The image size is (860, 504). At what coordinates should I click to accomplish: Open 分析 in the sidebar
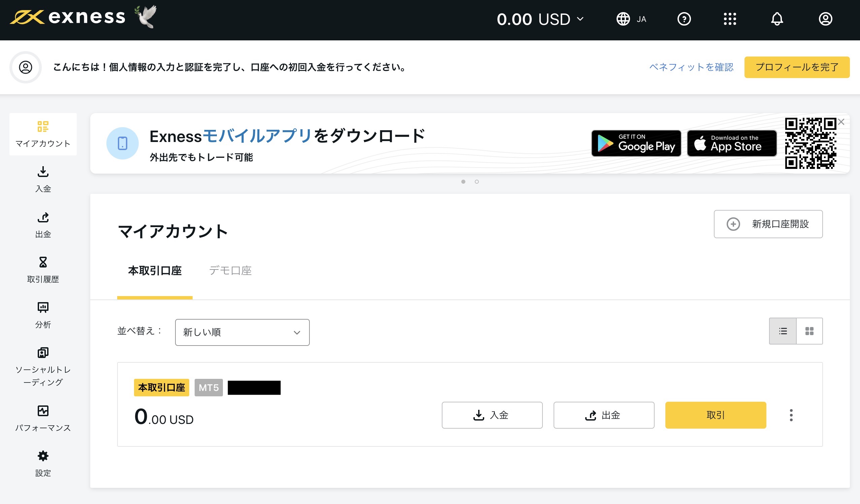click(x=43, y=315)
